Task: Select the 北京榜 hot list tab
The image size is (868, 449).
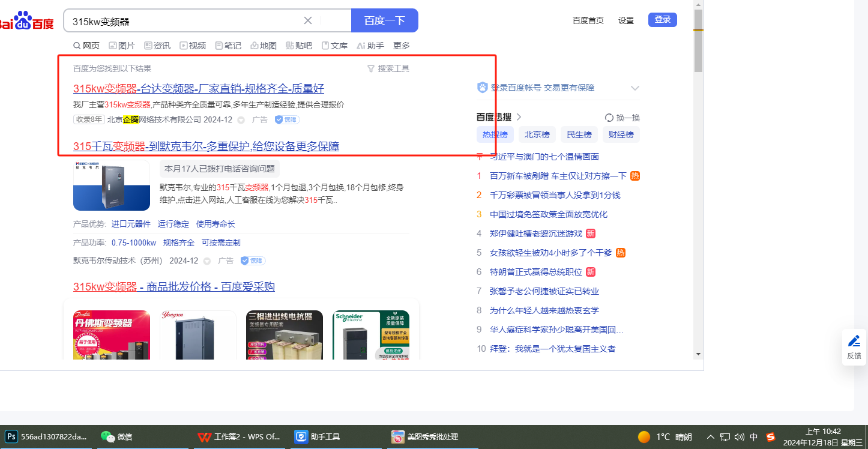Action: click(x=537, y=134)
